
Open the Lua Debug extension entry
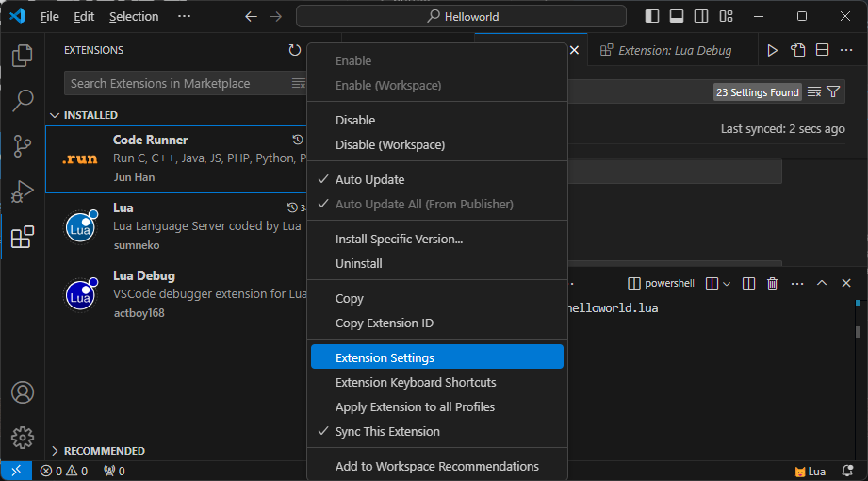pos(176,294)
